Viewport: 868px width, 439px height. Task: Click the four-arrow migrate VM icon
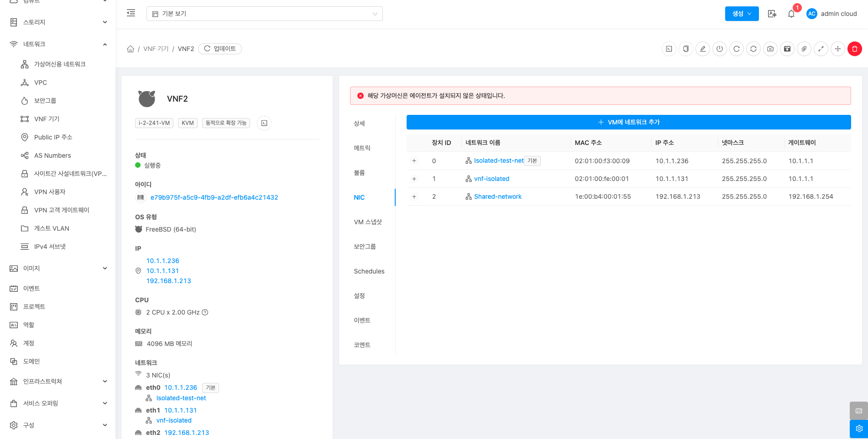click(838, 49)
